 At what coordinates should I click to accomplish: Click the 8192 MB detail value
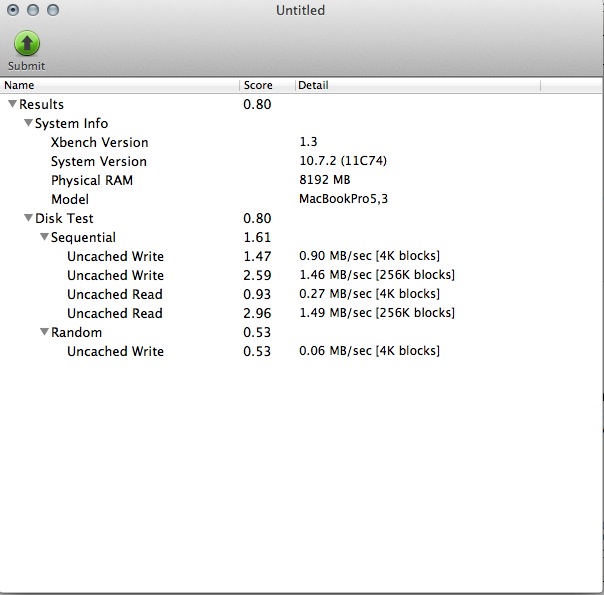point(325,179)
